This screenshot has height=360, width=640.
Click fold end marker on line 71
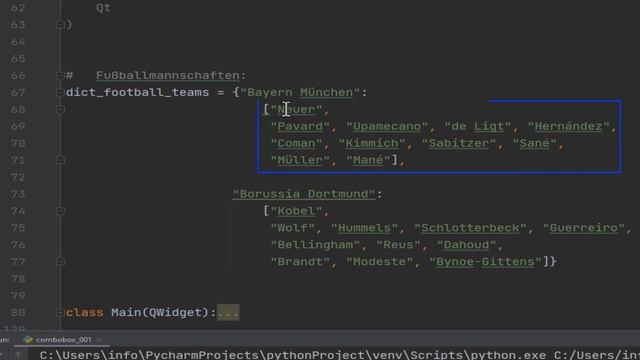pos(60,160)
